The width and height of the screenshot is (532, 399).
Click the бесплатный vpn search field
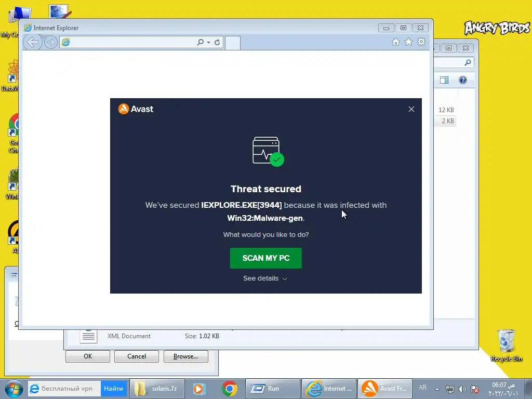(64, 389)
